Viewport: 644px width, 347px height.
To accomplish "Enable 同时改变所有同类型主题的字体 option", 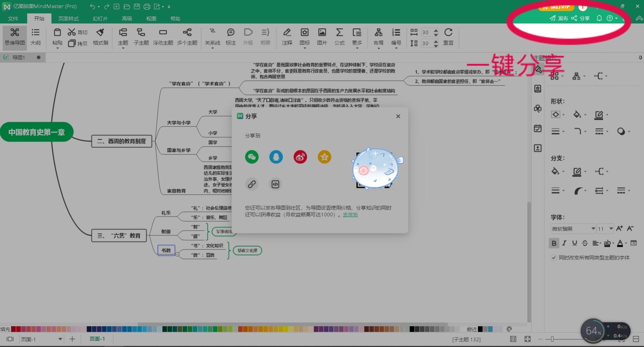I will point(554,258).
